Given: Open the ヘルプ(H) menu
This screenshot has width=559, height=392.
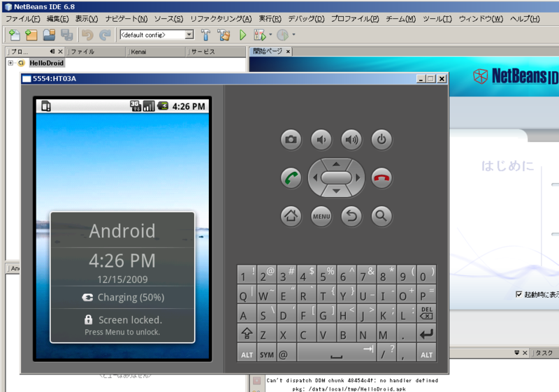Looking at the screenshot, I should click(525, 19).
